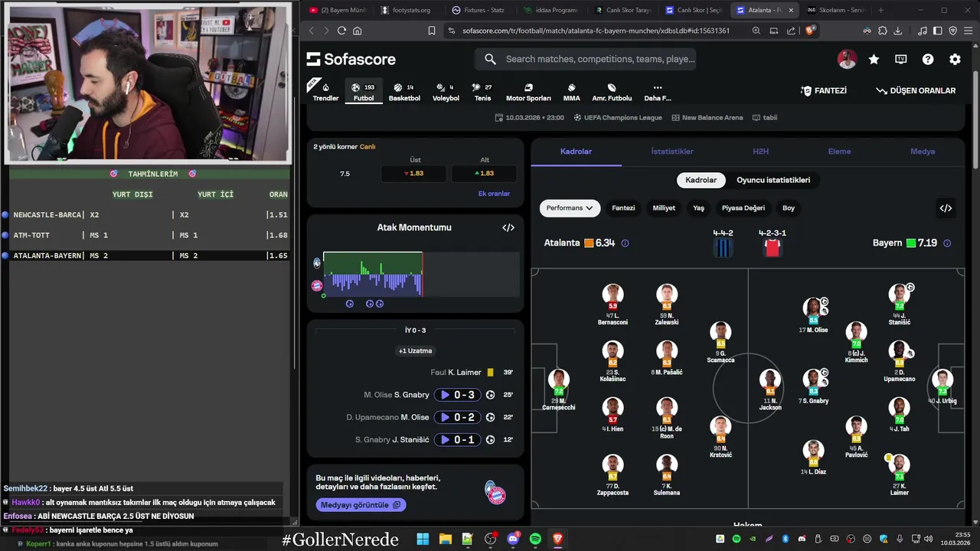Click the FANTEZİ header button

click(824, 90)
